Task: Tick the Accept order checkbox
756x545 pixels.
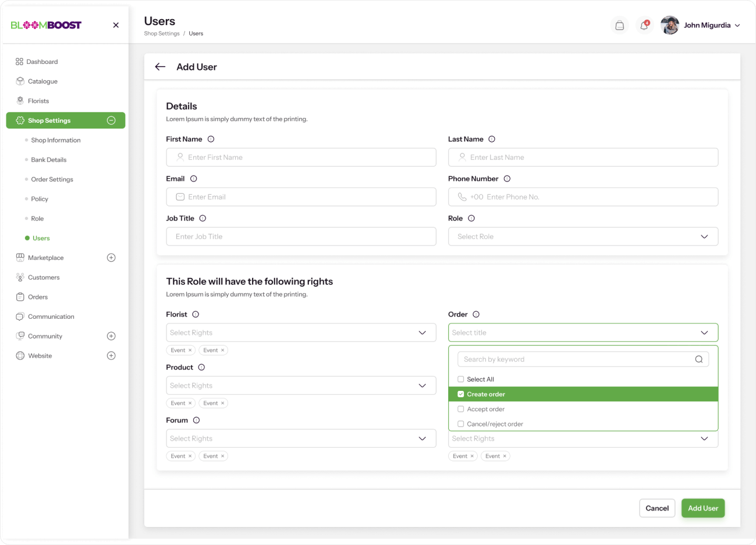Action: click(461, 409)
